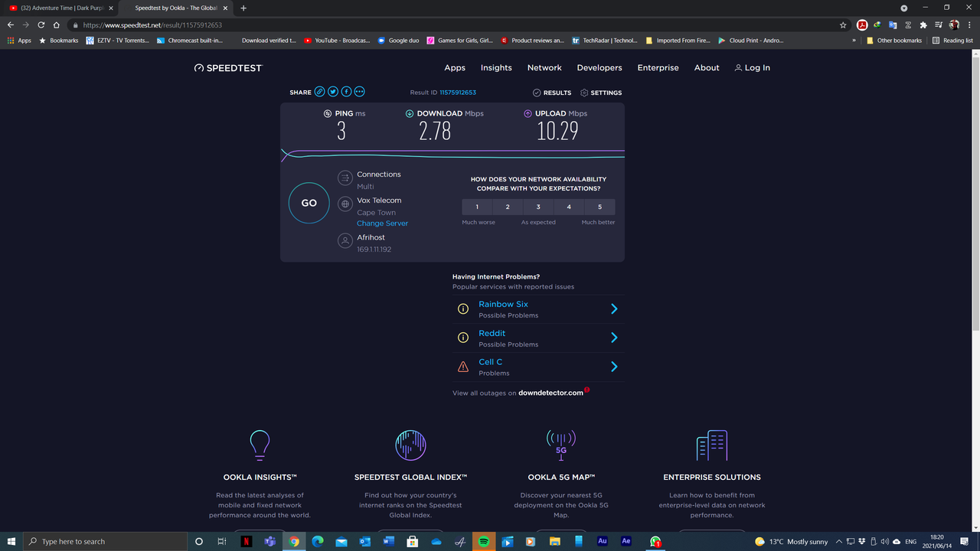Open the Adobe Acrobat extension
Image resolution: width=980 pixels, height=551 pixels.
[x=862, y=24]
